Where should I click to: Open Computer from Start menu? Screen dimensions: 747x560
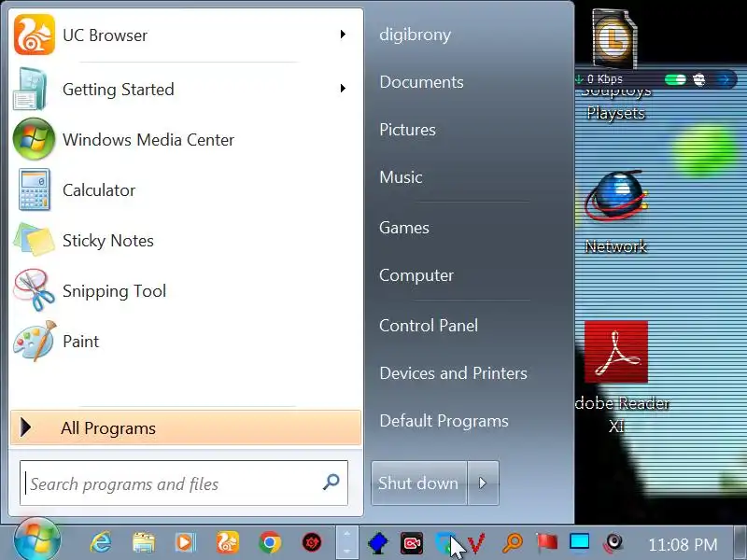(x=416, y=275)
